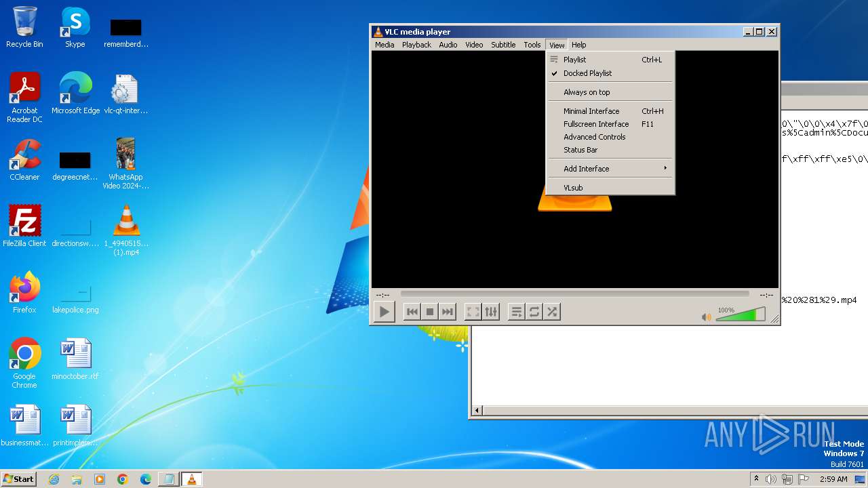Select the Google Chrome desktop shortcut
Viewport: 868px width, 488px height.
(24, 363)
